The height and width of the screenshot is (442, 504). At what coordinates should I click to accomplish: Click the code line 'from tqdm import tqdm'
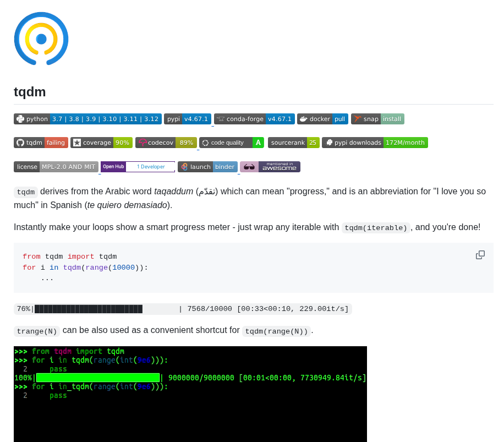coord(70,257)
